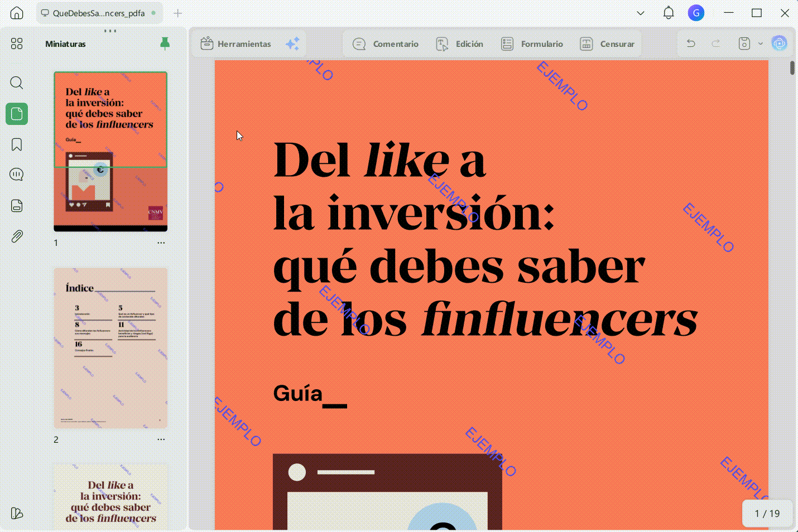Image resolution: width=798 pixels, height=532 pixels.
Task: Select the thumbnails panel icon
Action: (x=17, y=114)
